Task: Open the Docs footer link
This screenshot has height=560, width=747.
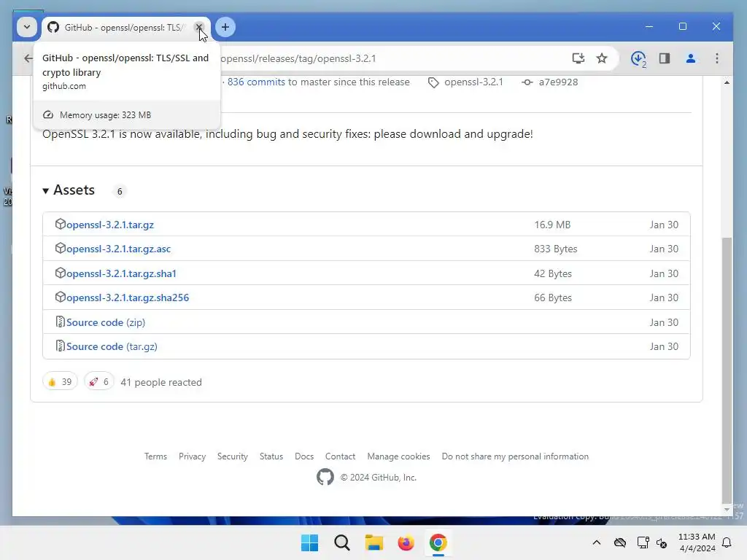Action: click(x=304, y=456)
